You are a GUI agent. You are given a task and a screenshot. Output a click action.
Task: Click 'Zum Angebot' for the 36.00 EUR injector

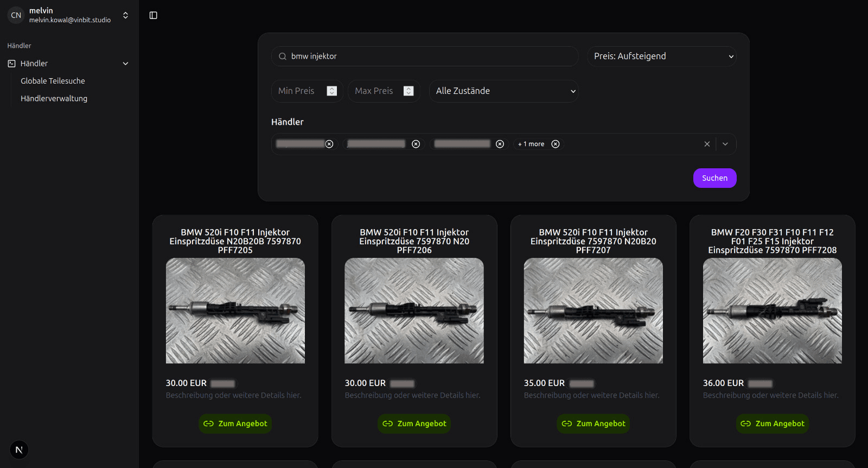(773, 423)
